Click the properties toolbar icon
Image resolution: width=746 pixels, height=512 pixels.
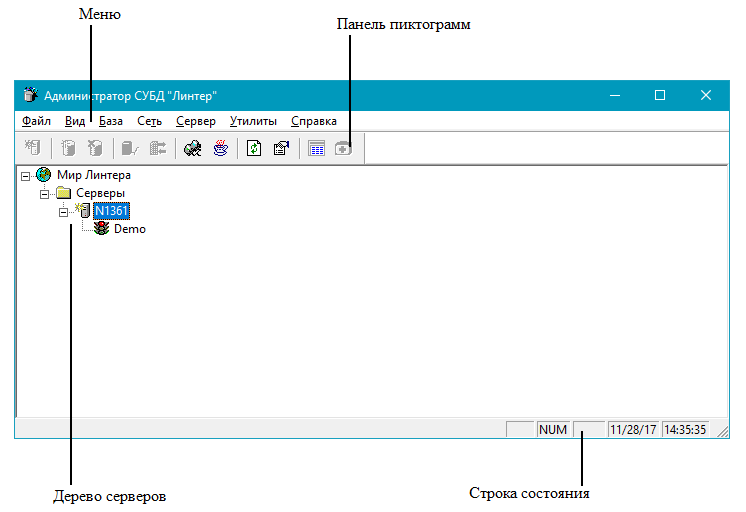pyautogui.click(x=281, y=148)
